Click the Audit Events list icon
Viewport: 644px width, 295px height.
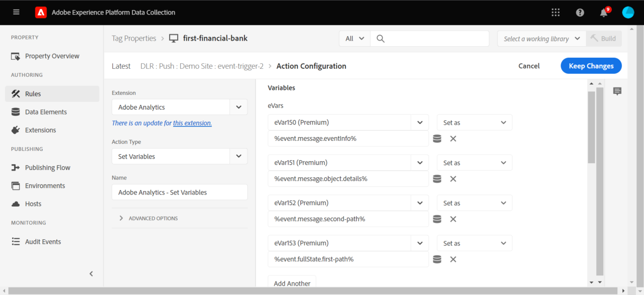(16, 242)
